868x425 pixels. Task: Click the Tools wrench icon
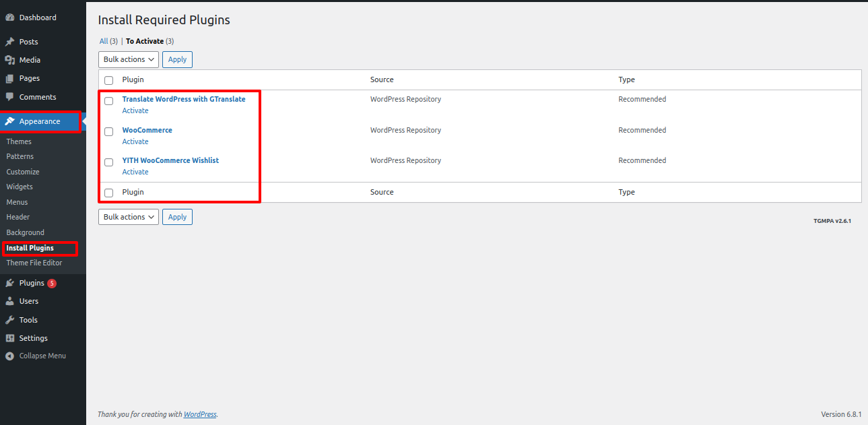tap(10, 320)
